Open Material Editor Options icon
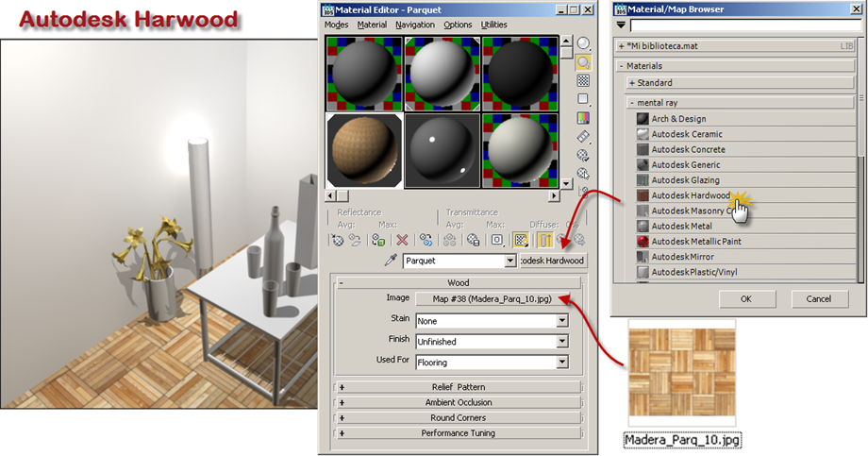 (x=583, y=155)
